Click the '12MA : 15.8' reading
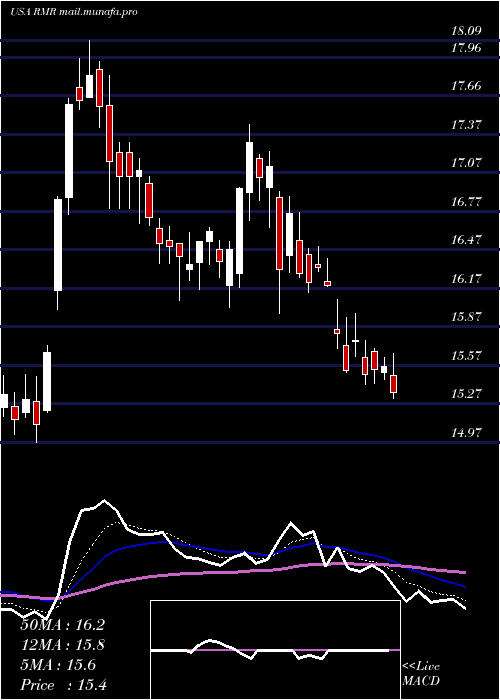Image resolution: width=500 pixels, height=700 pixels. coord(63,645)
